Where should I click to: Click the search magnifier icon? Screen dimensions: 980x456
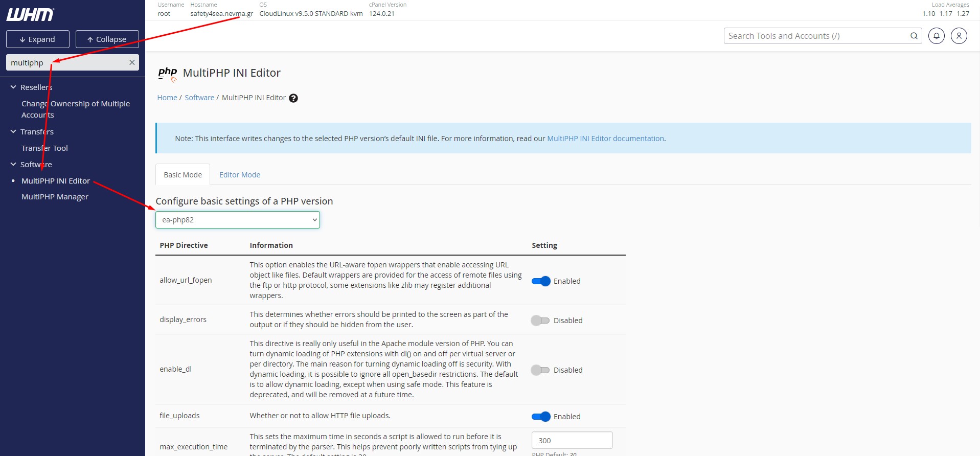click(914, 36)
